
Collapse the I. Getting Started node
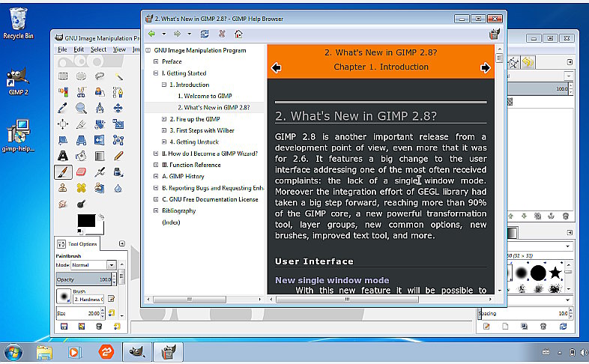(x=156, y=73)
